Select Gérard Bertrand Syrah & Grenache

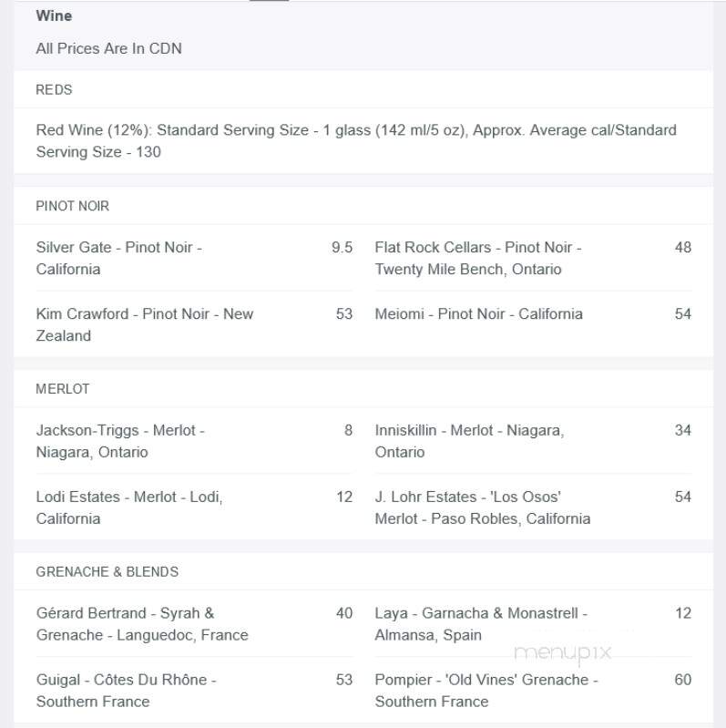point(194,624)
